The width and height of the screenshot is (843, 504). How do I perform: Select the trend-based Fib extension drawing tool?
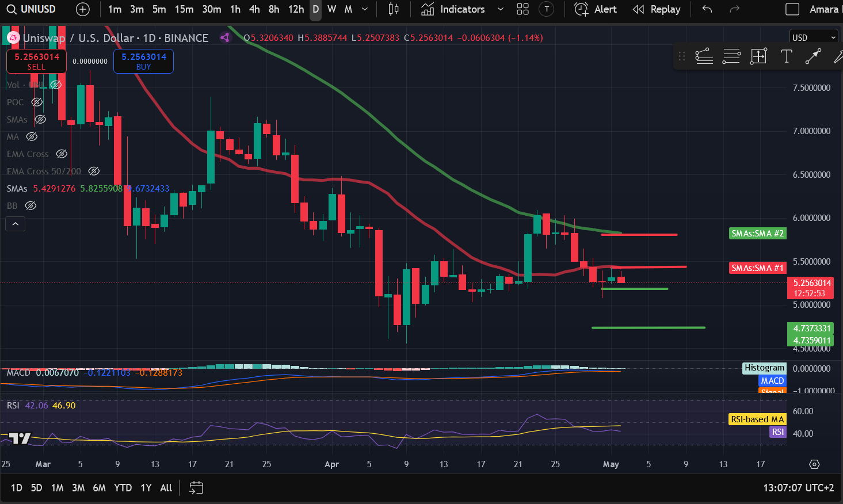(704, 56)
